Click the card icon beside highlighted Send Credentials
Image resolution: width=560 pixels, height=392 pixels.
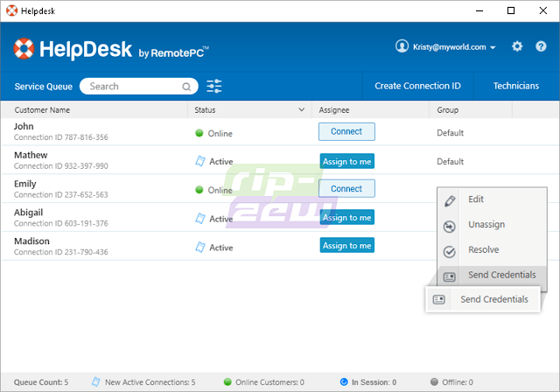[449, 276]
